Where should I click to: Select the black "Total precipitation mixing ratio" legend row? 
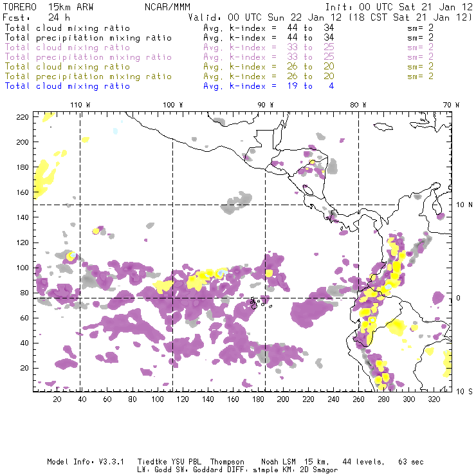219,38
